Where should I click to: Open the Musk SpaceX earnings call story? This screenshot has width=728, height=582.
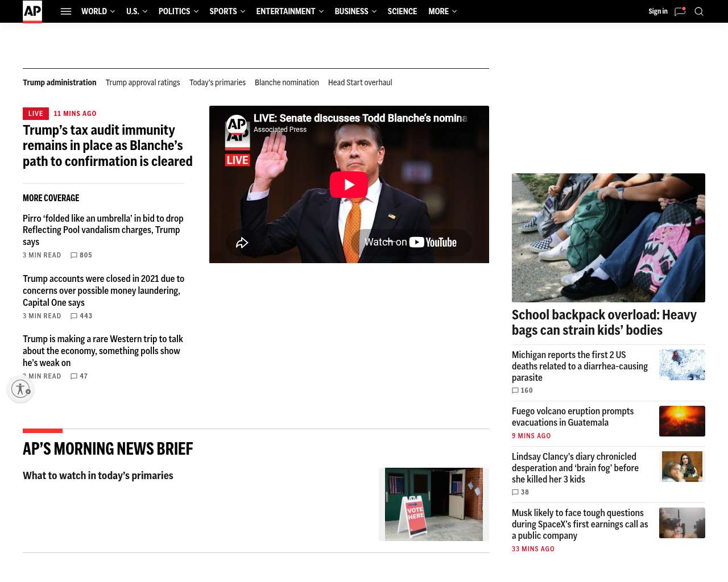point(580,524)
